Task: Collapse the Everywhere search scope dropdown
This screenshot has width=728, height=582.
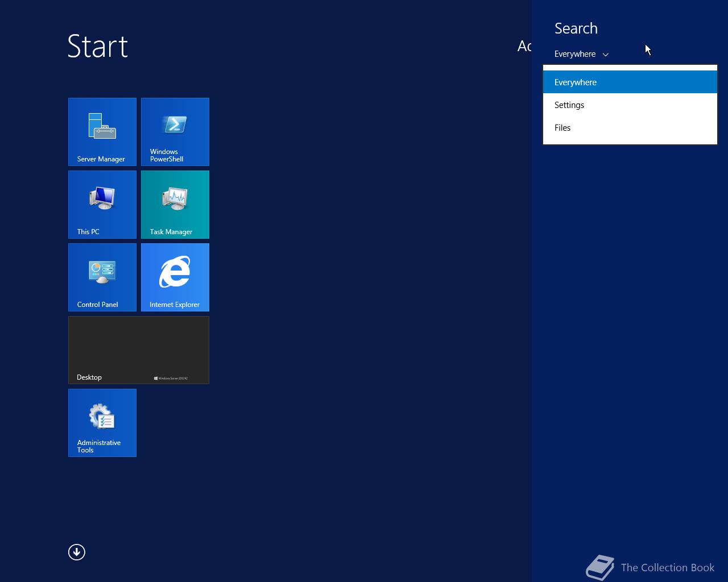Action: [x=581, y=54]
